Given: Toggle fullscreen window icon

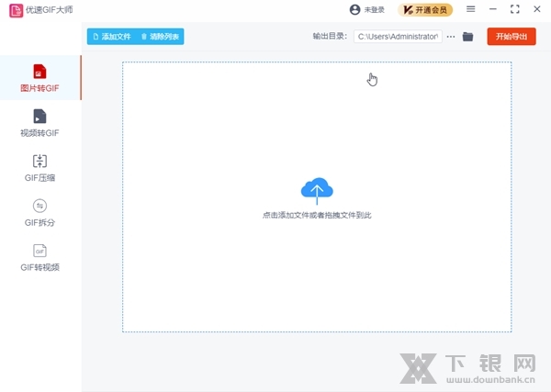Looking at the screenshot, I should 515,9.
